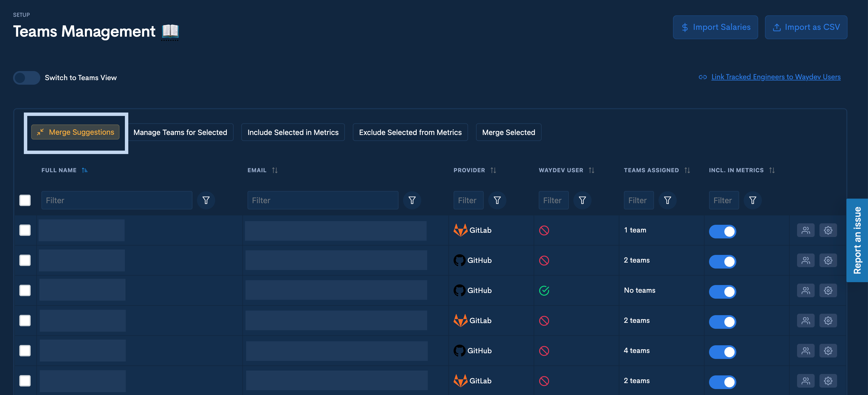Sort by Teams Assigned column
Viewport: 868px width, 395px height.
click(x=687, y=170)
